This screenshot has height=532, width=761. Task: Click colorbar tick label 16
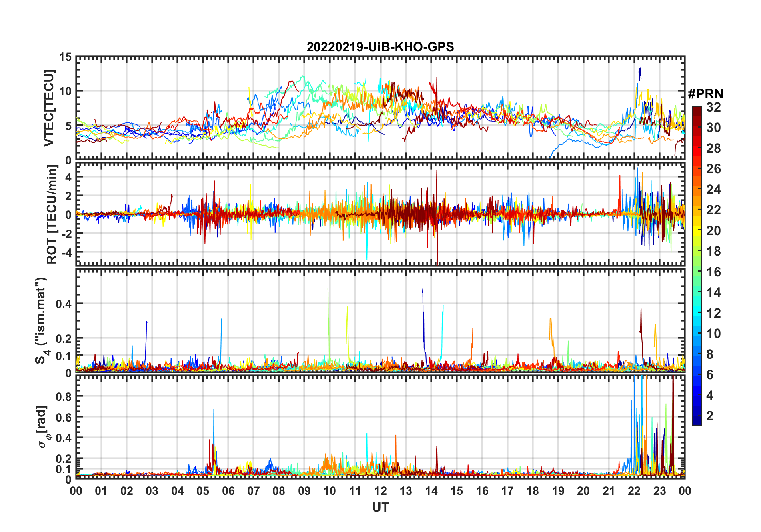[713, 272]
